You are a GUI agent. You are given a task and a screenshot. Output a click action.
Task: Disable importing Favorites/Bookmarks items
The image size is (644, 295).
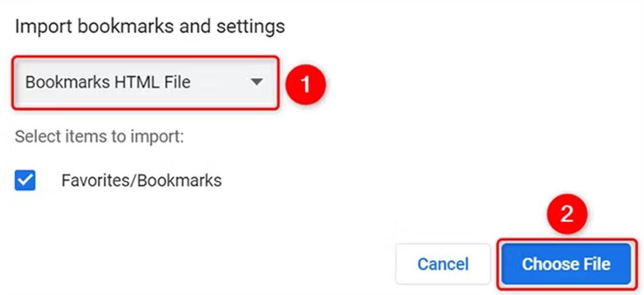point(25,180)
